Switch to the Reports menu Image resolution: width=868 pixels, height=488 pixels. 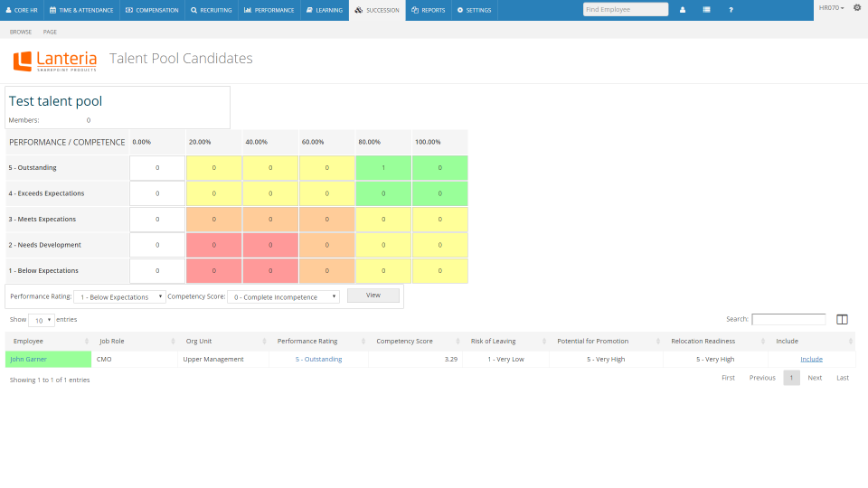point(428,10)
